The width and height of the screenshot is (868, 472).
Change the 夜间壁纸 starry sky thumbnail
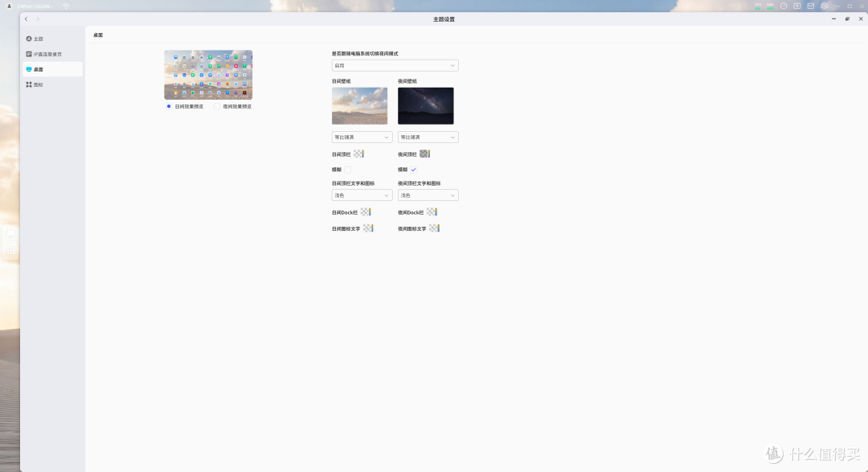[x=426, y=106]
